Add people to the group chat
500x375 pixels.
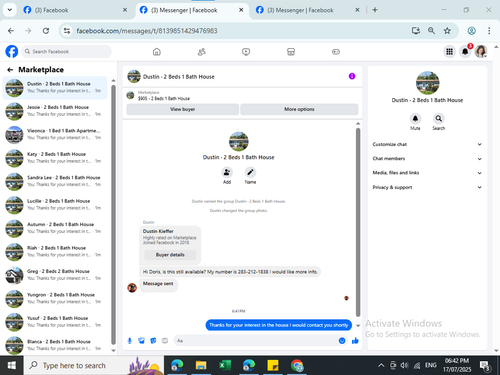pyautogui.click(x=227, y=172)
